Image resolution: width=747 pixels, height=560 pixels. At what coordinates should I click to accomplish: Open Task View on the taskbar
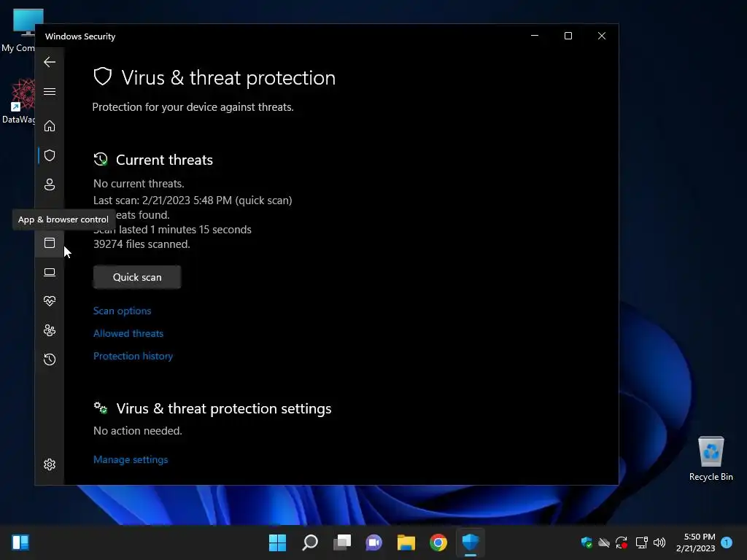coord(342,542)
